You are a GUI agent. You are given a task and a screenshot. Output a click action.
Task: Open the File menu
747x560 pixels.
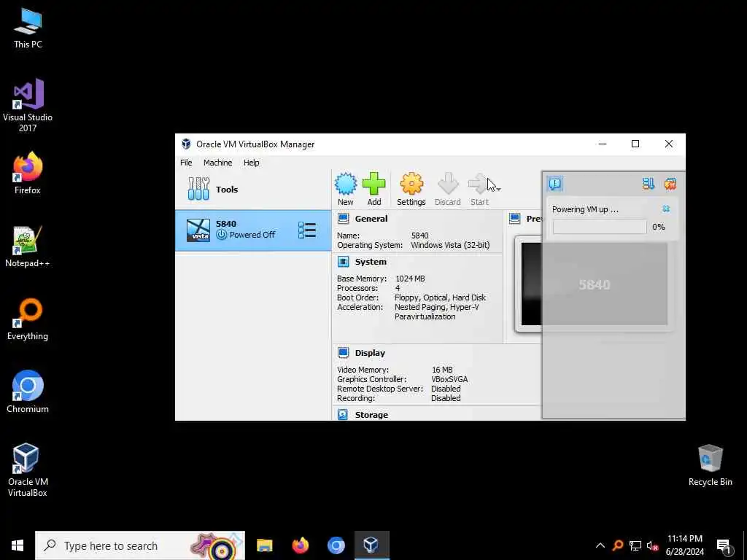coord(186,163)
